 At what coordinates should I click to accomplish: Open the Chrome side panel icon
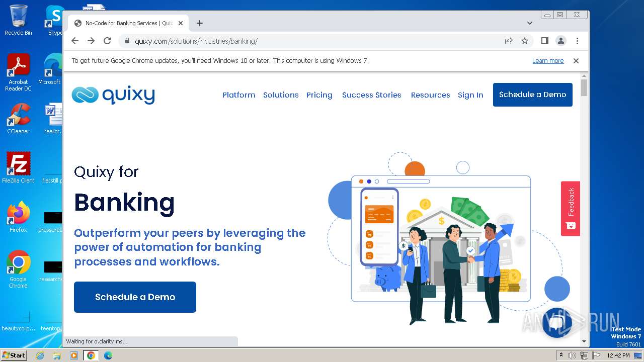(544, 41)
